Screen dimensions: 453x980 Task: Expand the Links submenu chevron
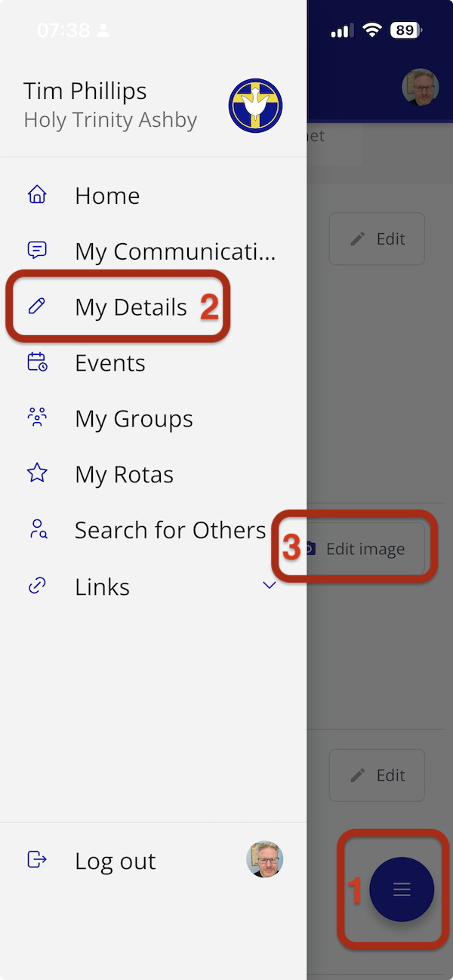269,586
